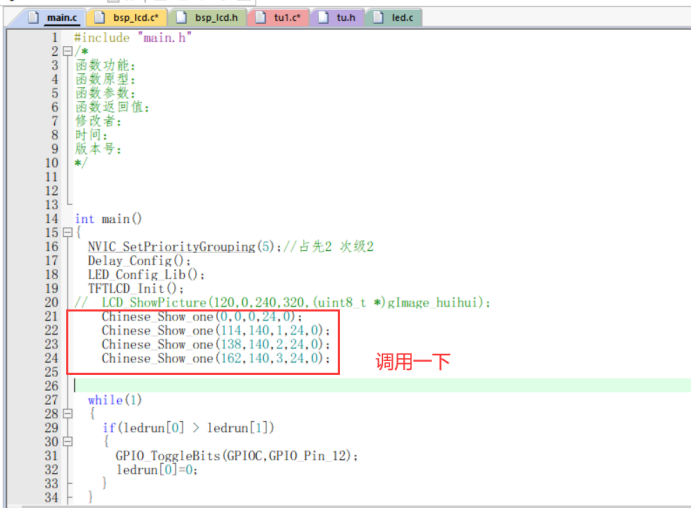Screen dimensions: 692x509
Task: Click Chinese_Show_one(0,0,0,24,0) line
Action: (202, 317)
